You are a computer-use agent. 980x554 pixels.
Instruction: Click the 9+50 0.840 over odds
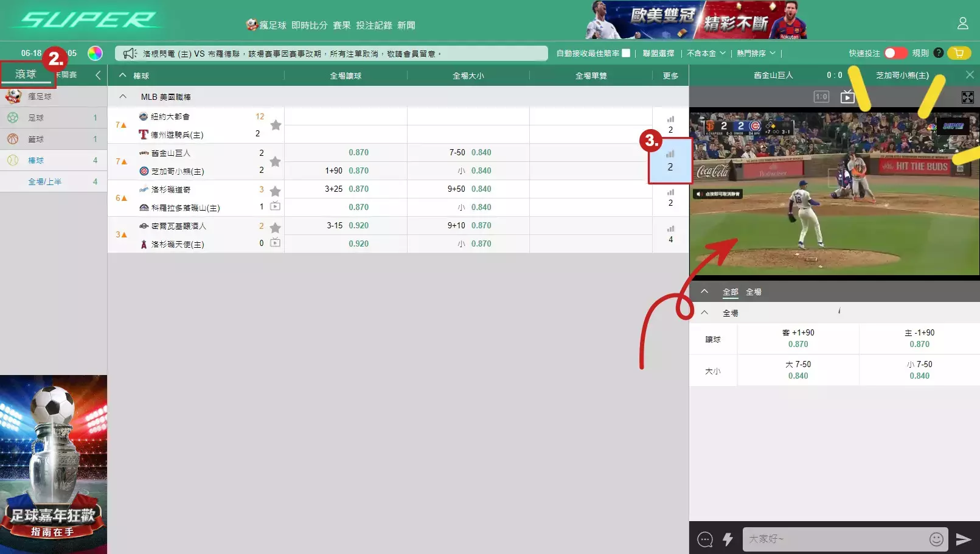click(x=469, y=189)
